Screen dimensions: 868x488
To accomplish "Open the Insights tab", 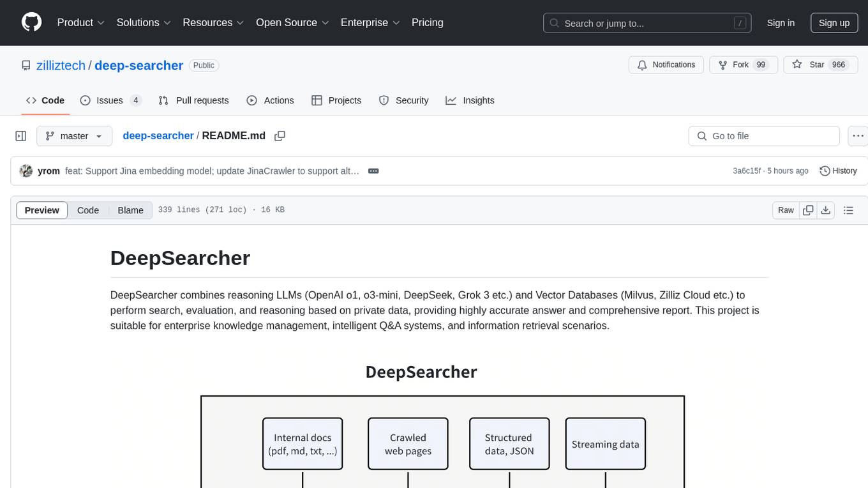I will pos(470,100).
